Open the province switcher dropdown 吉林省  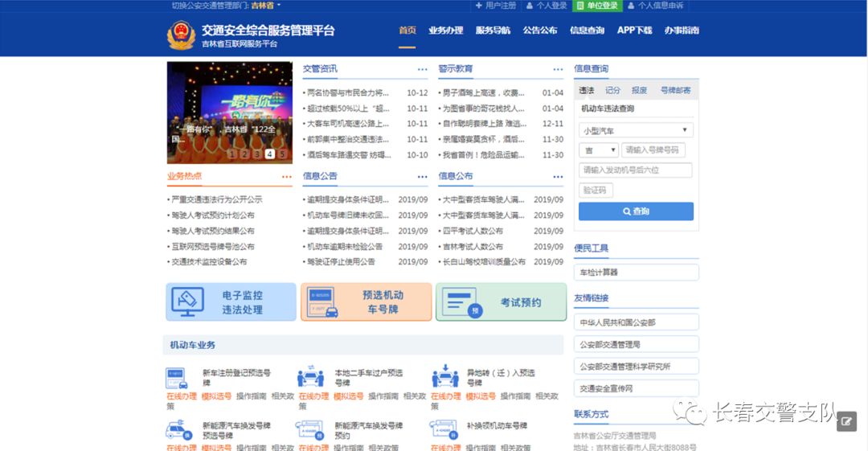tap(266, 6)
